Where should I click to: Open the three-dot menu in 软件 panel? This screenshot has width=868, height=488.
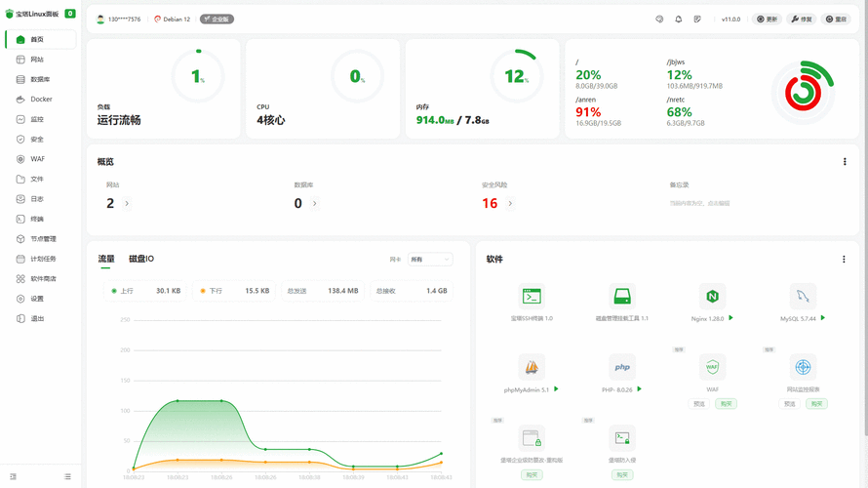tap(844, 260)
